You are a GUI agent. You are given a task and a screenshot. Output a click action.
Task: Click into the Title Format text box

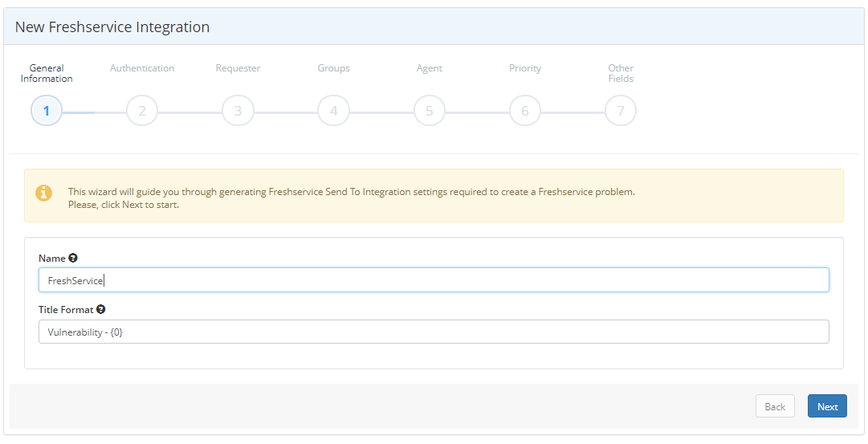434,332
